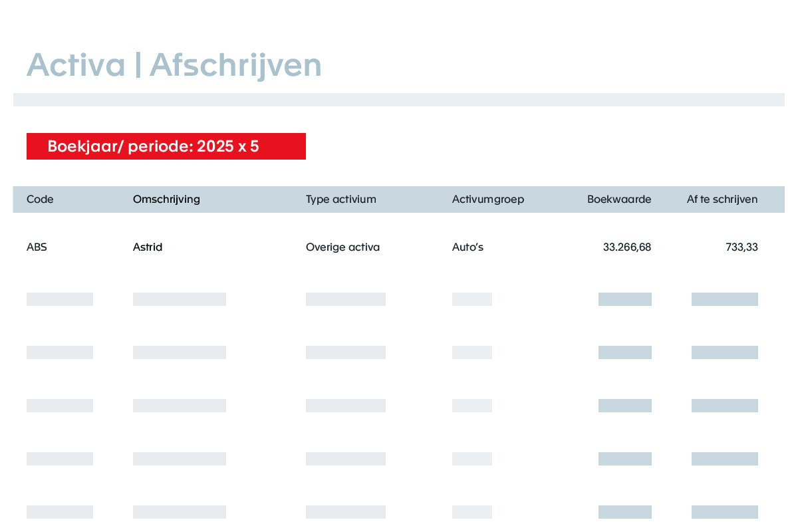Click the Omschrijving column header

coord(166,199)
